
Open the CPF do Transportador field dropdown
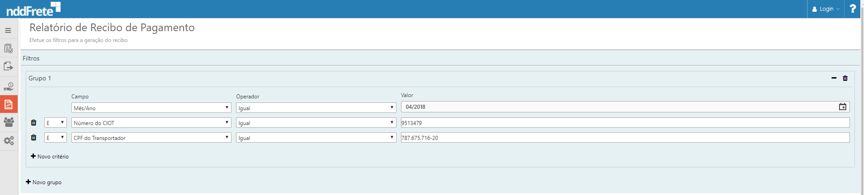tap(151, 138)
